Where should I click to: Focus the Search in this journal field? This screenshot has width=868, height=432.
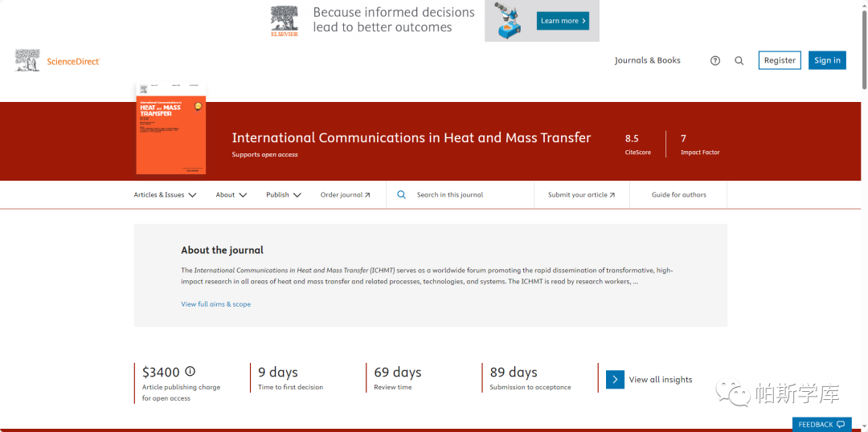(460, 194)
